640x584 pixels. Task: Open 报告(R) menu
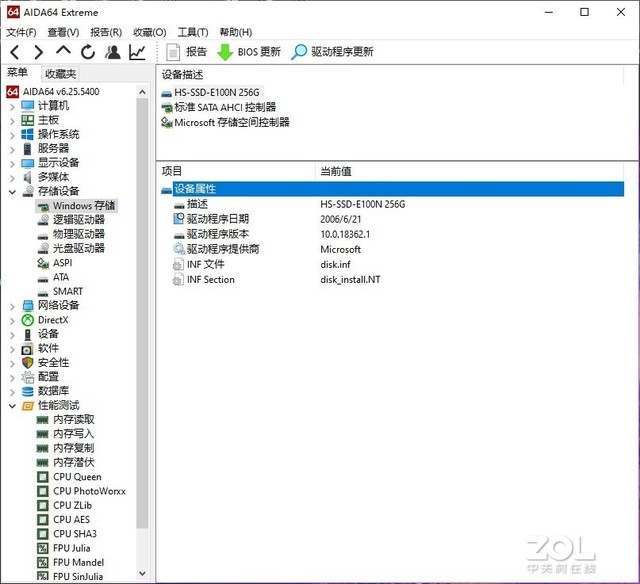point(106,32)
